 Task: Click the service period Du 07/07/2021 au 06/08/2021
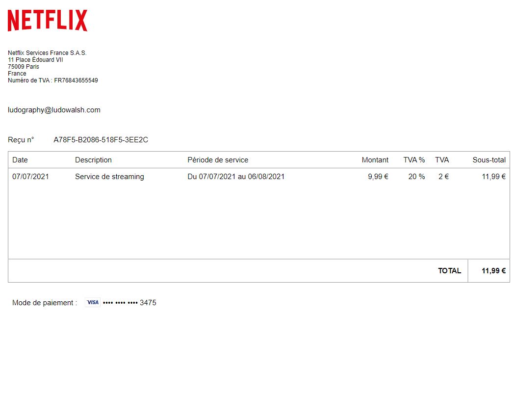pyautogui.click(x=236, y=177)
